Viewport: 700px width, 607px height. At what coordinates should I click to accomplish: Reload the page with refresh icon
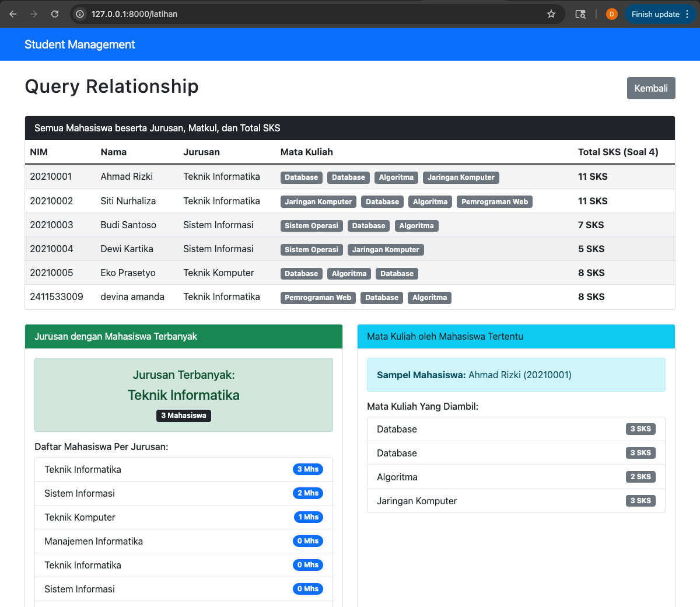55,14
